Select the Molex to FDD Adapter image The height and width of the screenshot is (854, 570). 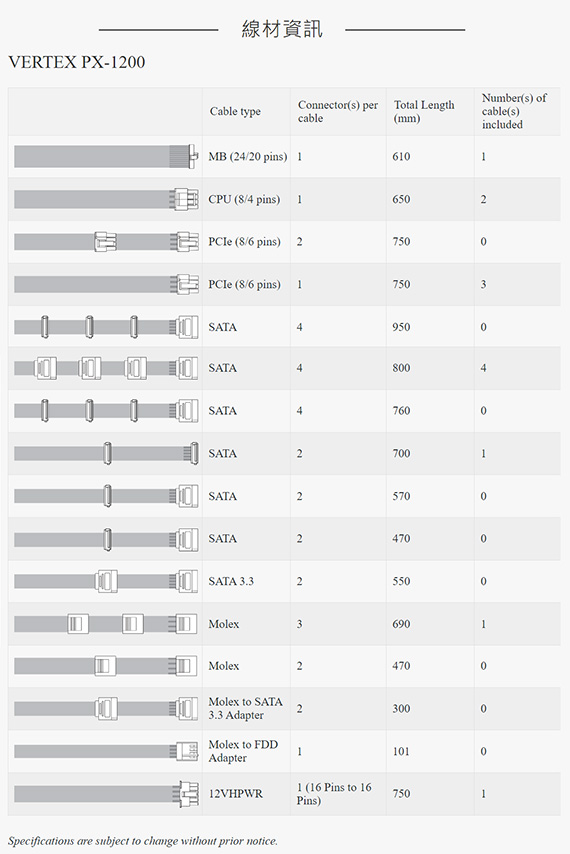(106, 751)
